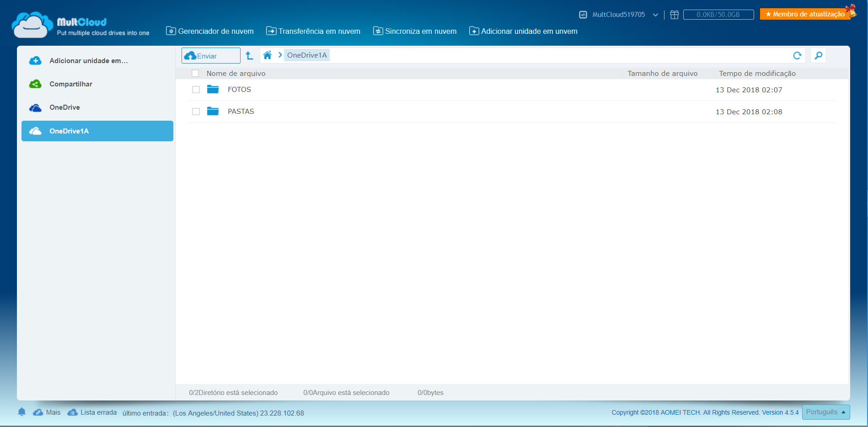Open the Português language dropdown
Image resolution: width=868 pixels, height=427 pixels.
(x=826, y=412)
